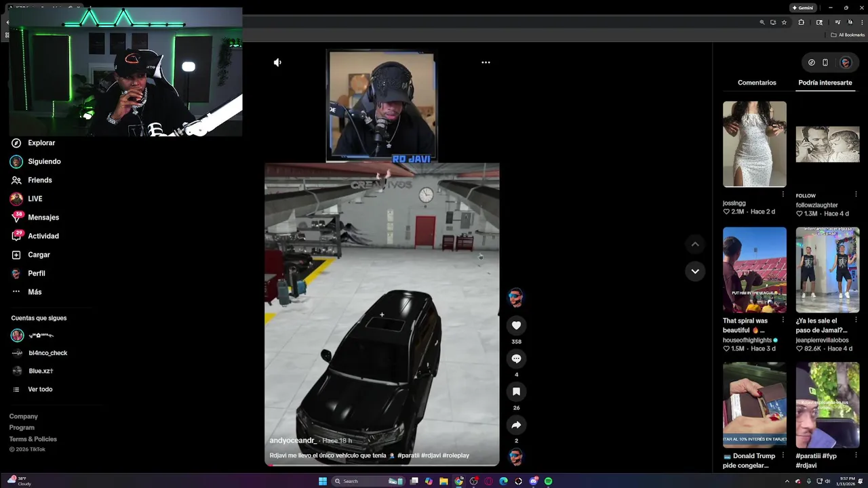The image size is (868, 488).
Task: Open Windows Start menu
Action: 323,481
